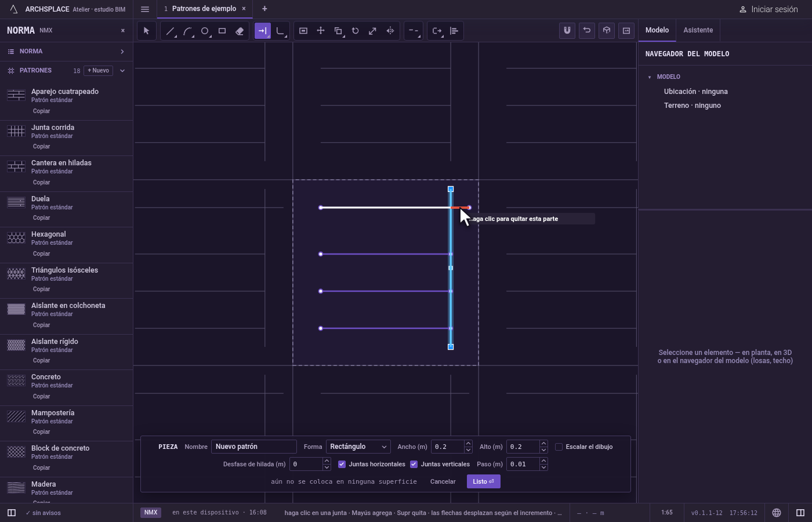Select the circle drawing tool
812x522 pixels.
[x=205, y=31]
